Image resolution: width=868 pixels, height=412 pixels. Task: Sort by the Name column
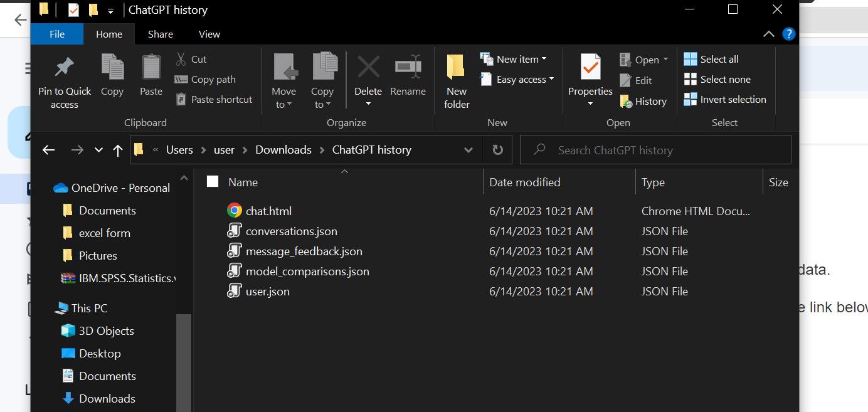[x=243, y=182]
